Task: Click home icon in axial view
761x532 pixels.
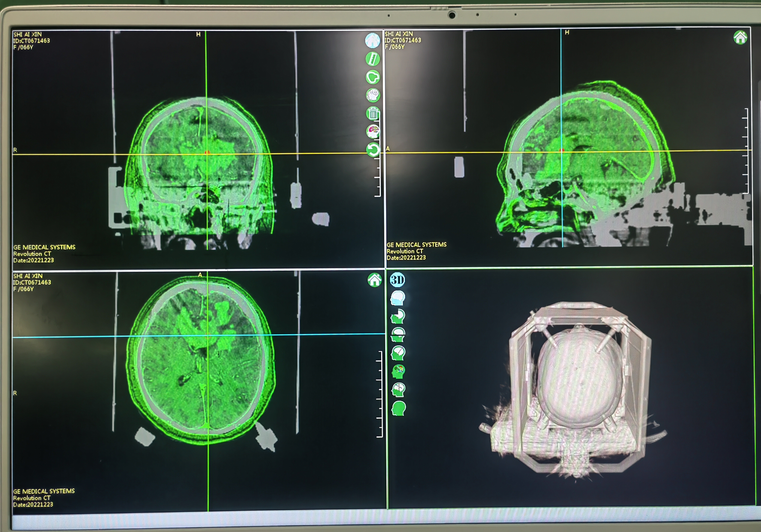Action: click(x=375, y=280)
